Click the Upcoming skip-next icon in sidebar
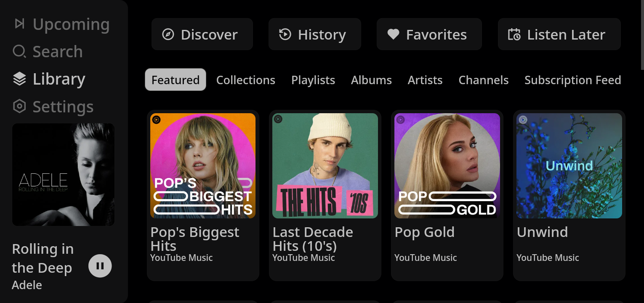The width and height of the screenshot is (644, 303). coord(19,24)
